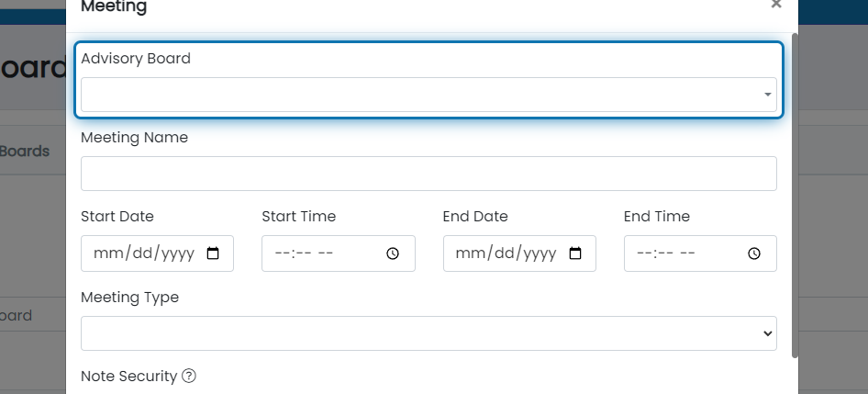Click the Meeting dialog vertical scrollbar
This screenshot has width=868, height=394.
click(795, 195)
